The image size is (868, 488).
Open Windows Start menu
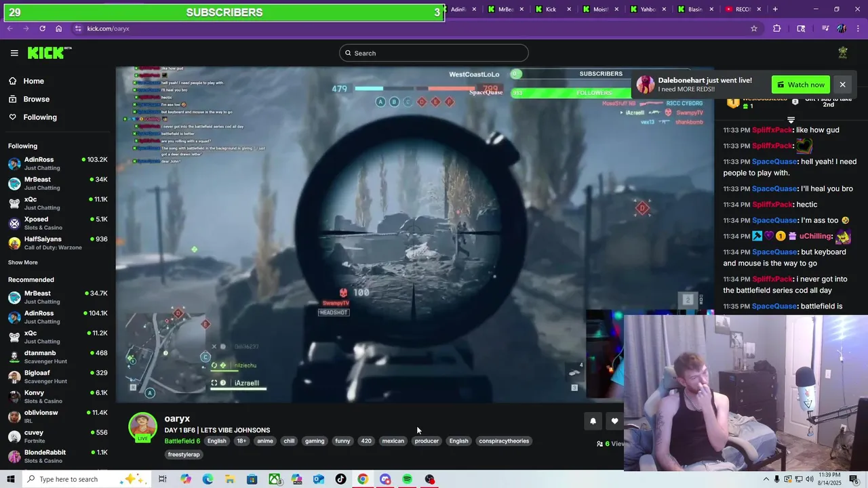11,479
